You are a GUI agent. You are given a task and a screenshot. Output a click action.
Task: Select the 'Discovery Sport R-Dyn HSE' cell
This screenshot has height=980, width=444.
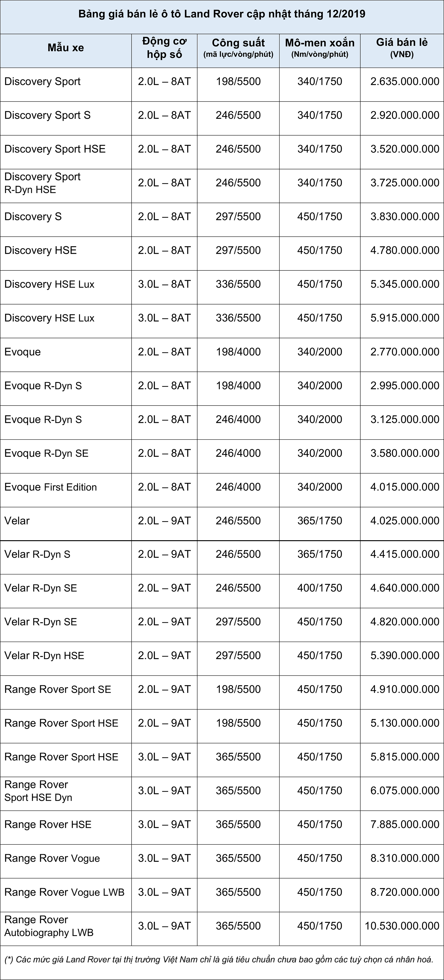(x=43, y=183)
